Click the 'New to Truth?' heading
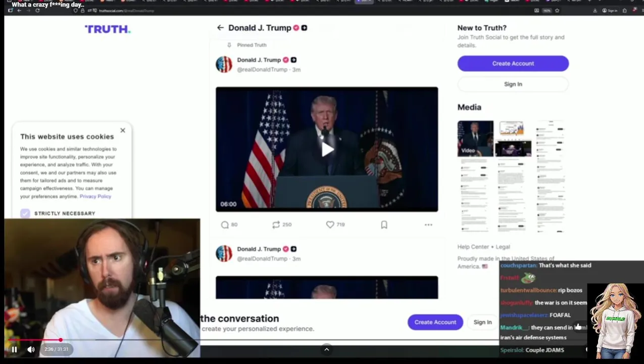The width and height of the screenshot is (644, 364). (482, 28)
